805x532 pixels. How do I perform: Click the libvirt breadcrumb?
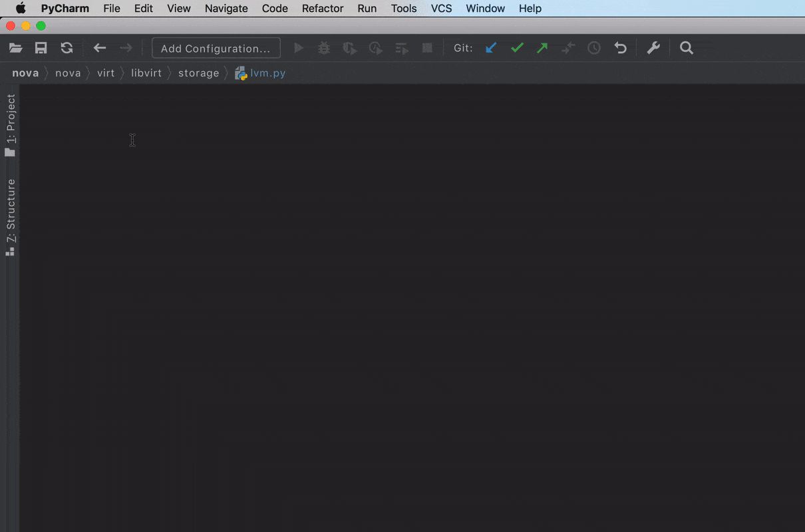tap(146, 73)
